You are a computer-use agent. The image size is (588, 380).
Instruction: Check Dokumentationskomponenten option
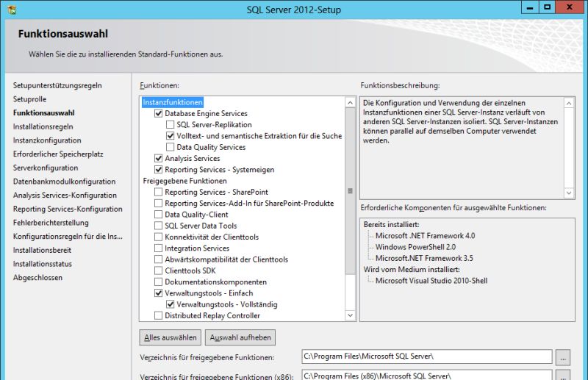coord(158,282)
